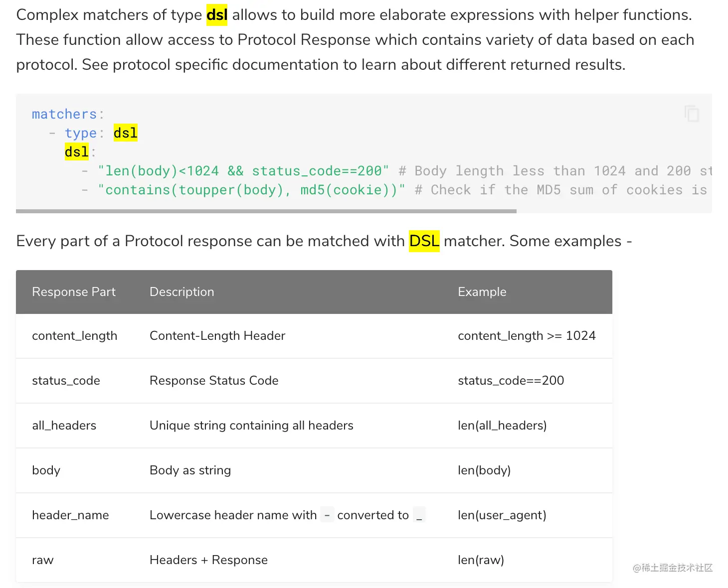Click the highlighted DSL word before matcher
The height and width of the screenshot is (588, 728).
tap(424, 241)
